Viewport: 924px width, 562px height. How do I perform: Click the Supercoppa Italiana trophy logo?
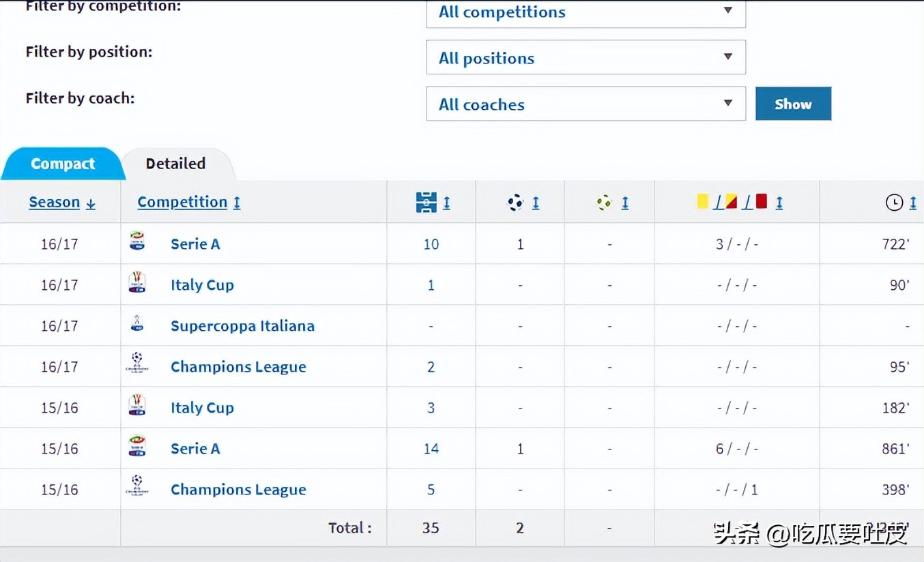(x=137, y=324)
